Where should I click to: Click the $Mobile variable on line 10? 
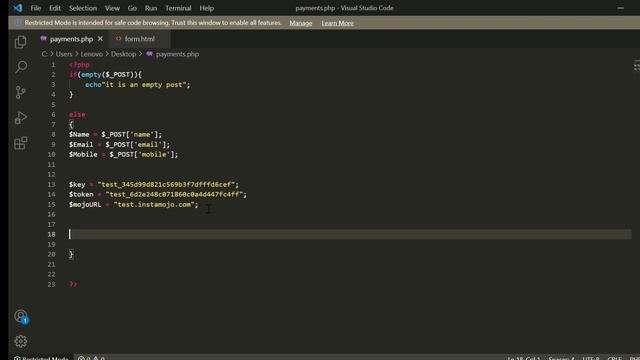click(83, 154)
